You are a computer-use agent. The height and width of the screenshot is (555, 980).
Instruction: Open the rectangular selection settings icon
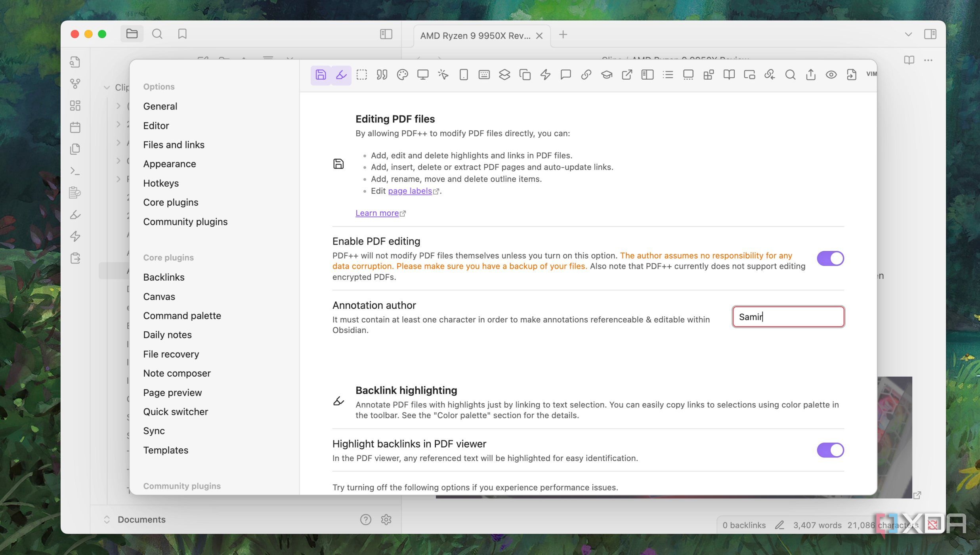(x=361, y=75)
